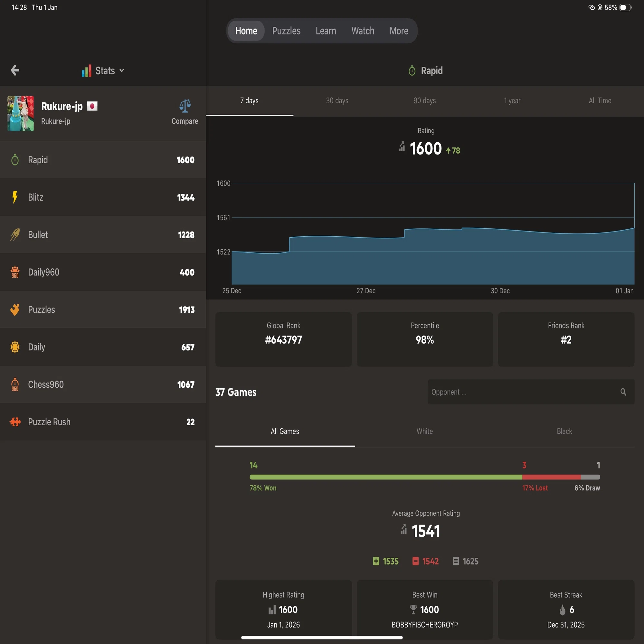Click the Rukure-jp username heading
Image resolution: width=644 pixels, height=644 pixels.
point(62,106)
